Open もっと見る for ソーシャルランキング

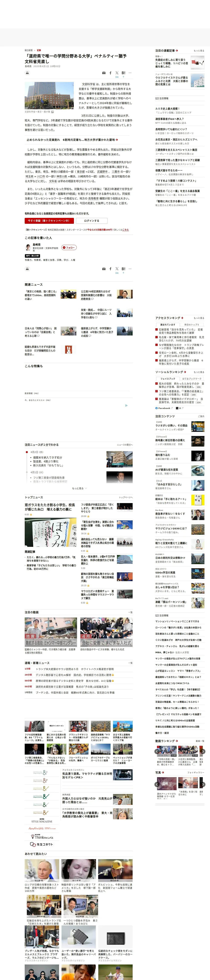tap(199, 372)
